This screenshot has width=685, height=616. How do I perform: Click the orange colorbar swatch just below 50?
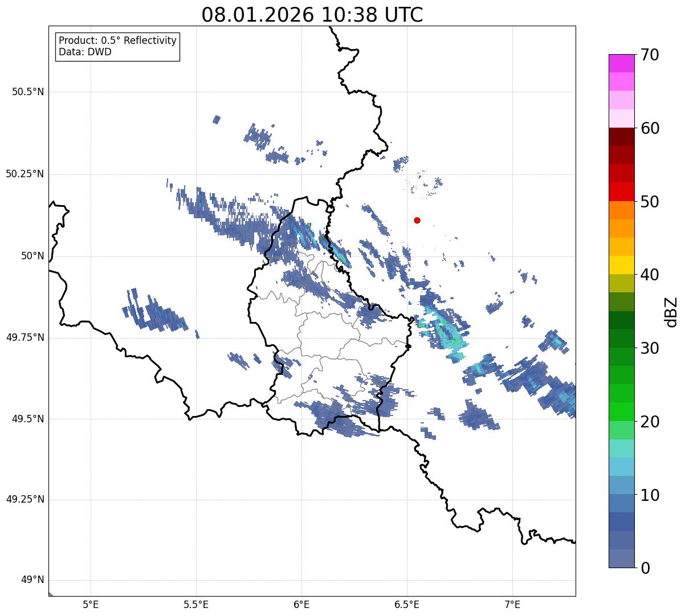tap(621, 210)
